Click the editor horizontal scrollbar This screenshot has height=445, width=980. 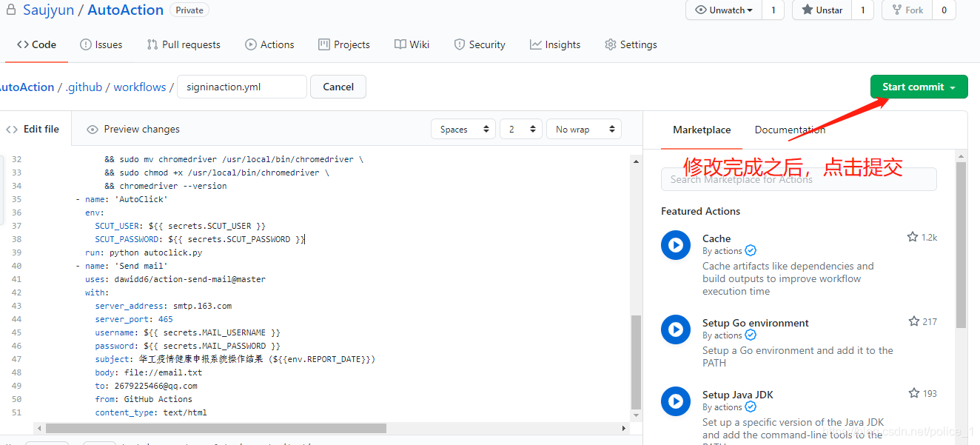click(215, 428)
